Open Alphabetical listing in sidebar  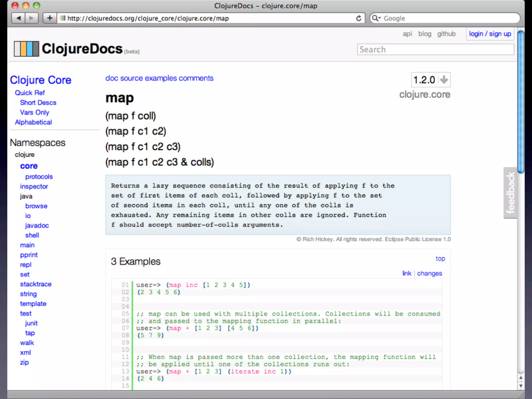coord(33,122)
